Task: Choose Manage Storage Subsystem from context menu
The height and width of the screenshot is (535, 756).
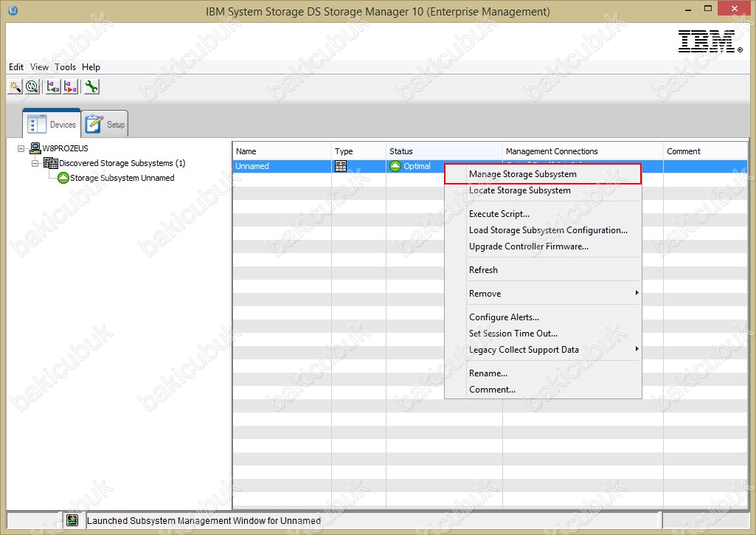Action: coord(543,173)
